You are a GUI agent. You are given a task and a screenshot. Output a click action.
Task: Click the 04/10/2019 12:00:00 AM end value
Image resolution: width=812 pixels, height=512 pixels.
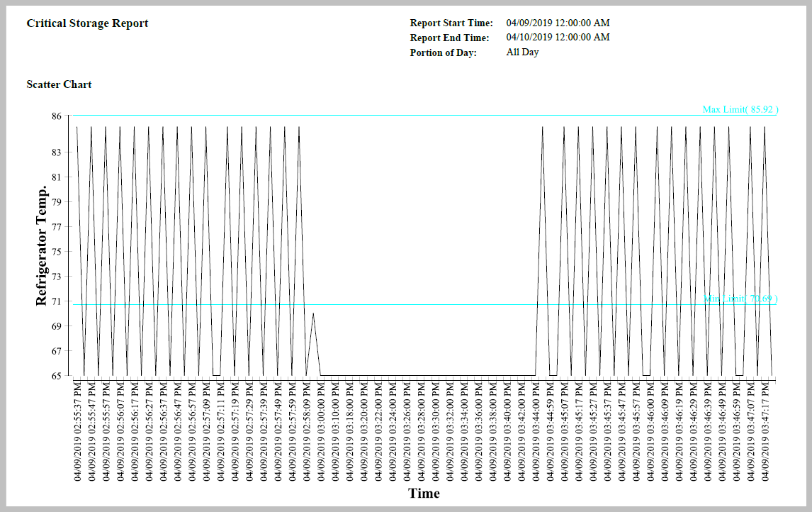coord(558,38)
